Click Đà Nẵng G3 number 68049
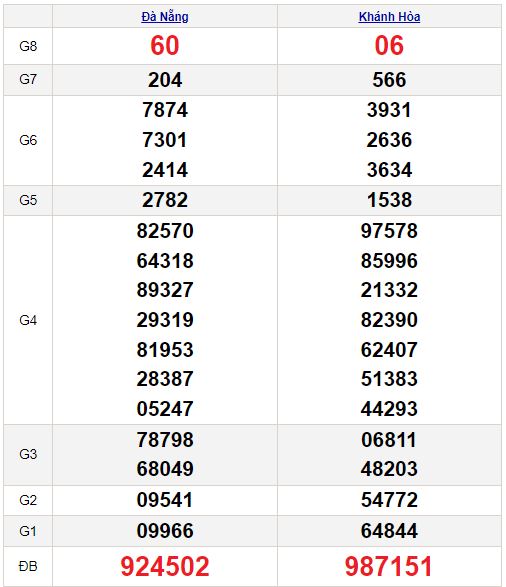The height and width of the screenshot is (587, 506). point(165,469)
